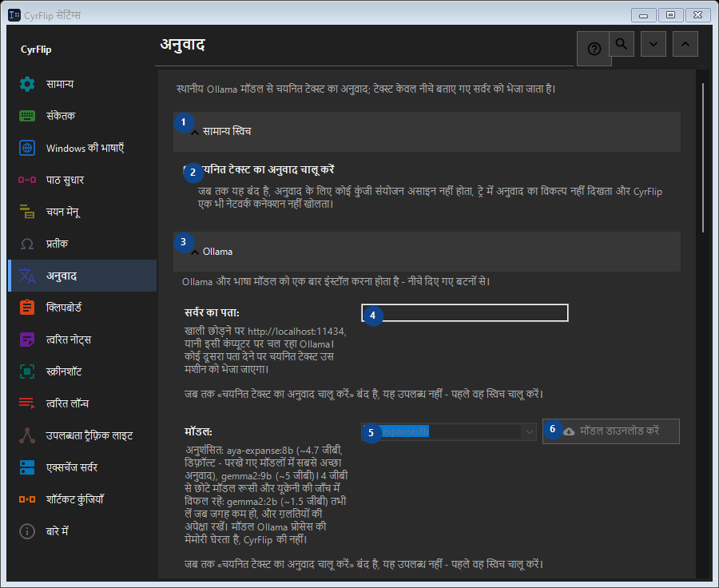This screenshot has width=719, height=588.
Task: Collapse the सामान्य स्विच group
Action: tap(427, 132)
